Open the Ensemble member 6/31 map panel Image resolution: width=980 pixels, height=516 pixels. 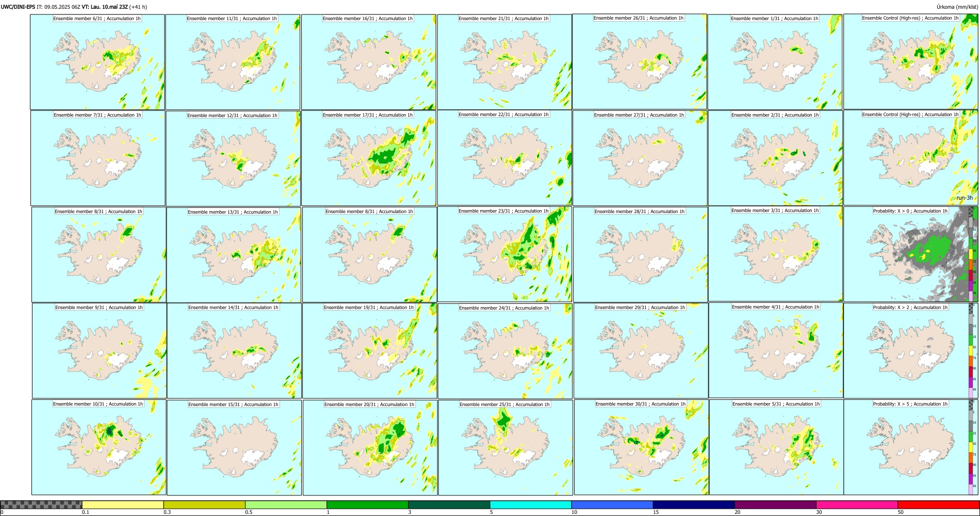pos(97,62)
